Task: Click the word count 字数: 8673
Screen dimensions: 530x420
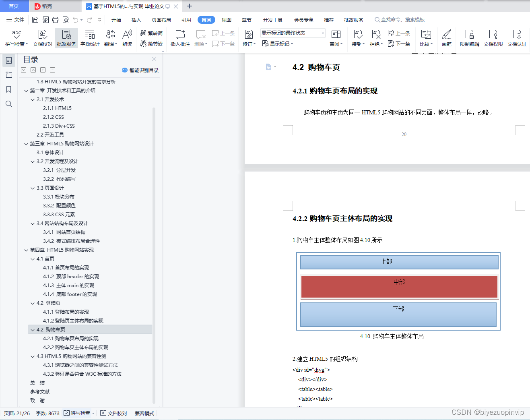Action: tap(47, 413)
